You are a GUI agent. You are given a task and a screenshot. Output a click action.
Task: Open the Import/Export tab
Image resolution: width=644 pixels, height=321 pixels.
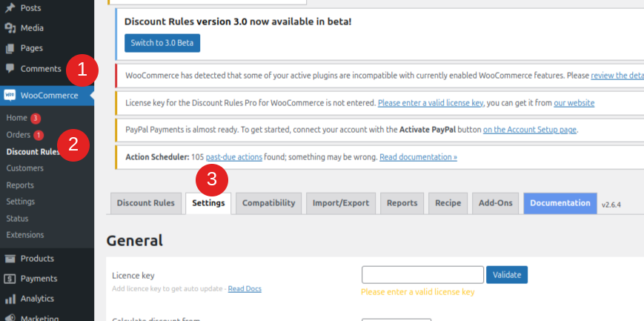341,203
